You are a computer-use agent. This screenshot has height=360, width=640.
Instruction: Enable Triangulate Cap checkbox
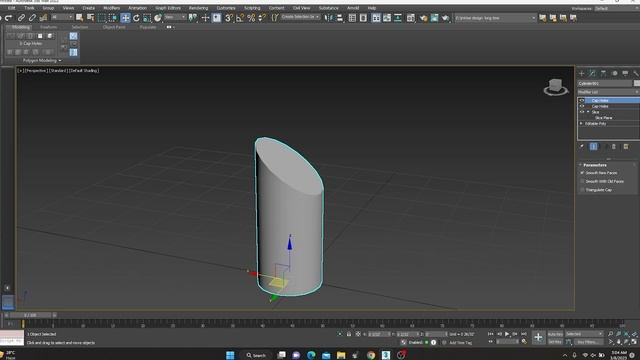click(582, 190)
